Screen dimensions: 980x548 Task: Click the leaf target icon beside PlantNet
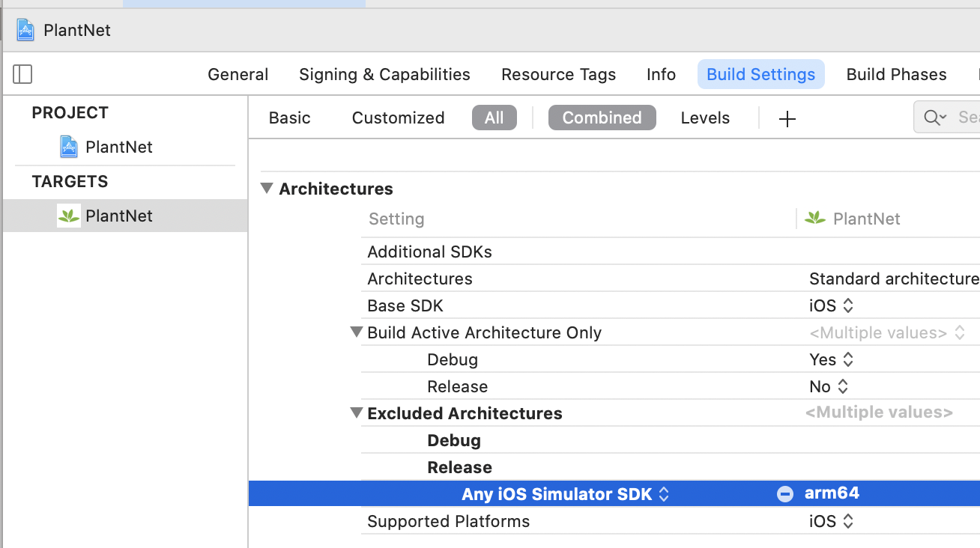67,216
